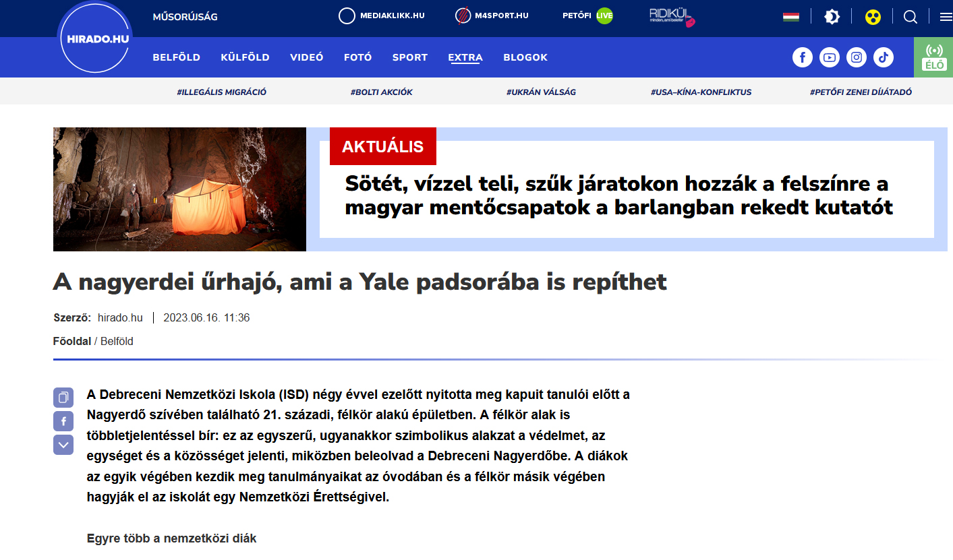Copy article link using copy icon
Viewport: 953px width, 560px height.
point(63,398)
